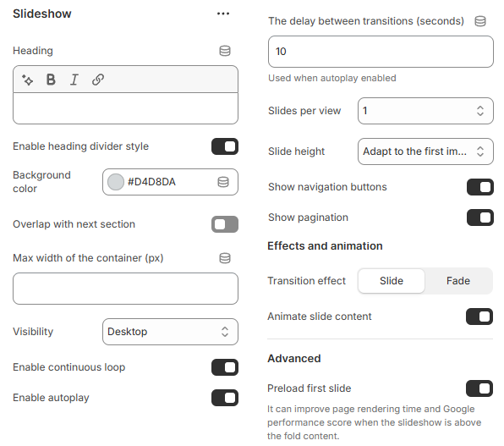Click the AI sparkle icon in heading editor
Viewport: 504px width, 446px height.
click(x=27, y=80)
